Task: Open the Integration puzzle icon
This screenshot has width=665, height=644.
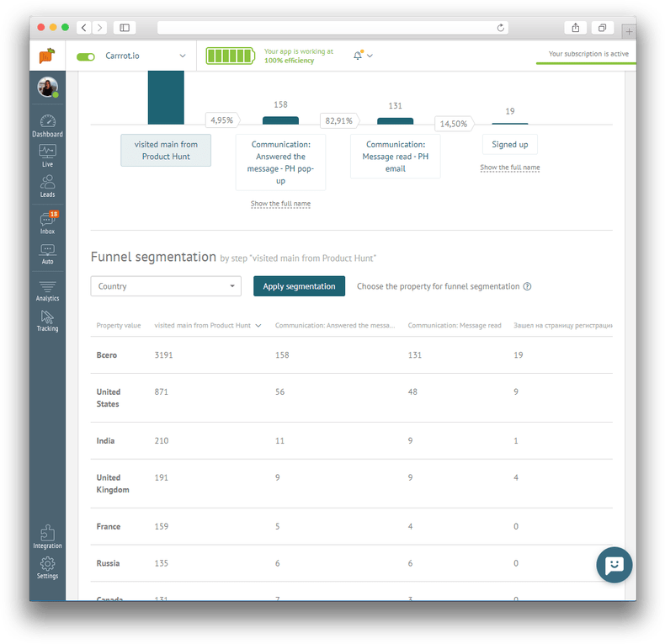Action: coord(47,536)
